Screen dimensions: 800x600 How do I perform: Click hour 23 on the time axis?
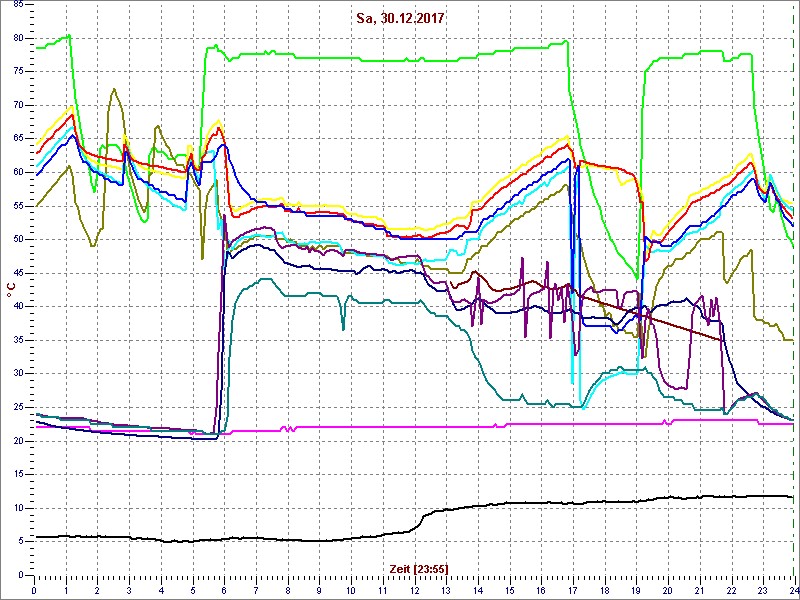pos(762,591)
